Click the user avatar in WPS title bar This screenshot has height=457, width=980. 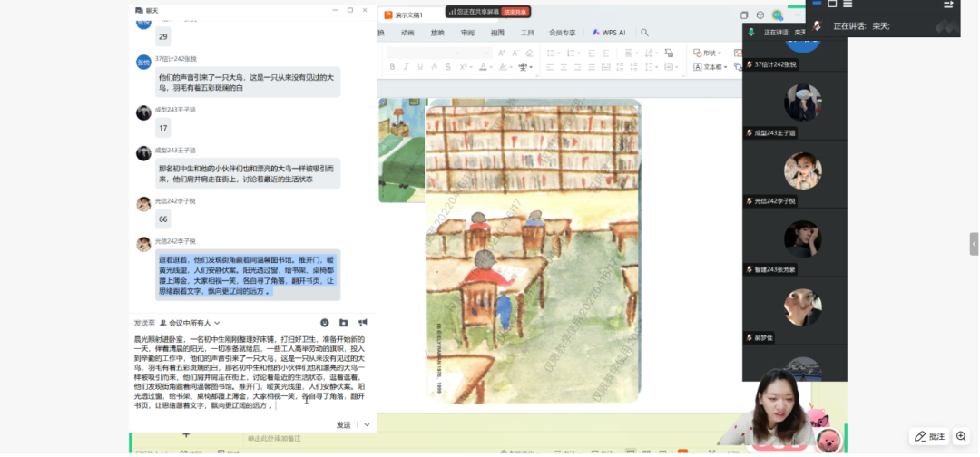pos(778,15)
